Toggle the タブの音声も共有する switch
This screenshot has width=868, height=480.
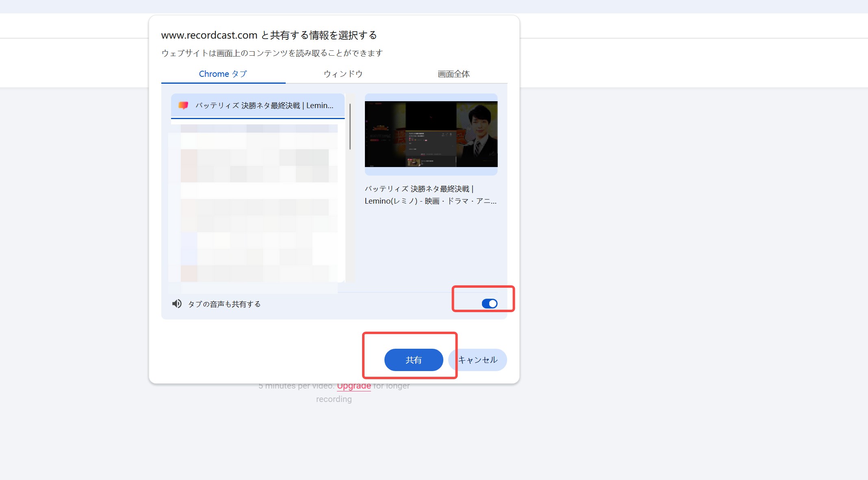(x=489, y=304)
